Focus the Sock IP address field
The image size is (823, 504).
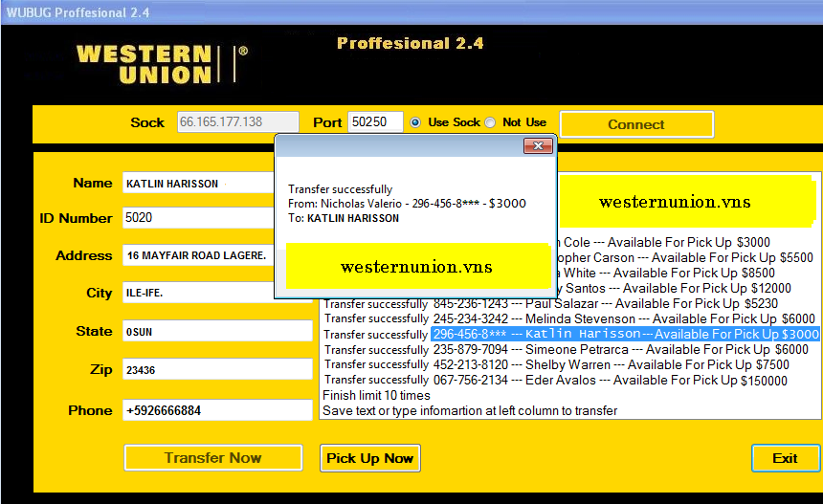point(237,121)
